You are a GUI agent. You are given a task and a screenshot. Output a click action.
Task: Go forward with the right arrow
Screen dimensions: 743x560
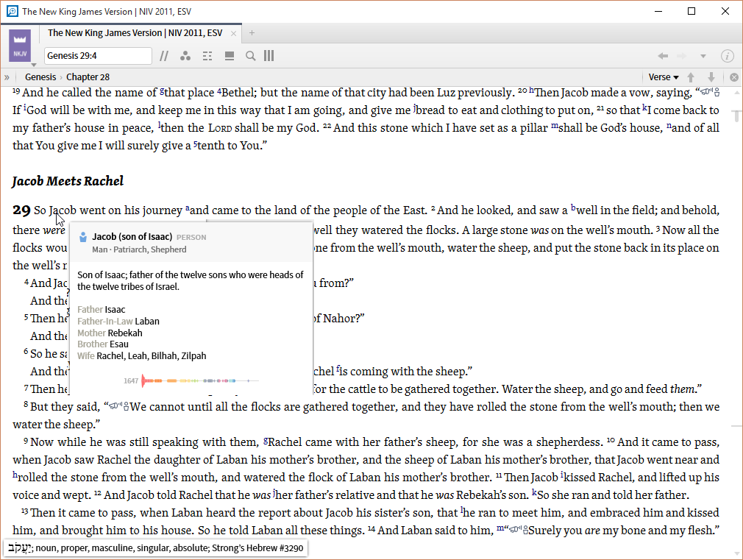click(x=682, y=56)
